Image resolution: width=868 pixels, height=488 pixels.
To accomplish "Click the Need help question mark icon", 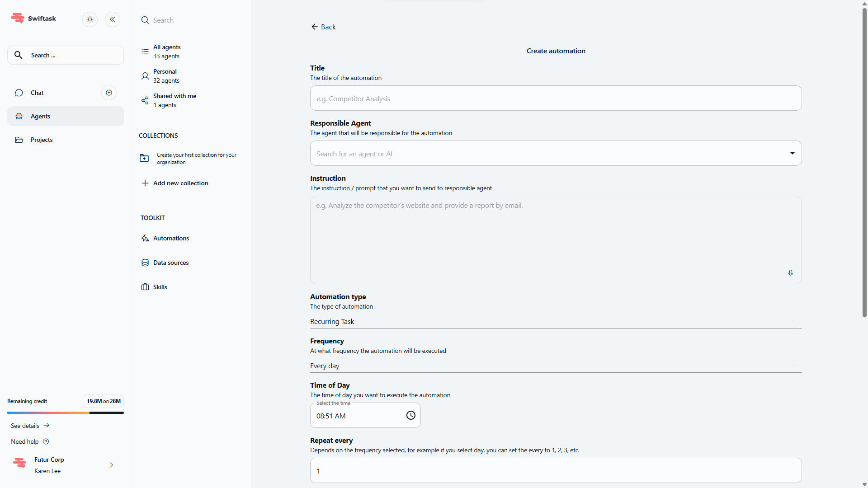I will tap(46, 441).
